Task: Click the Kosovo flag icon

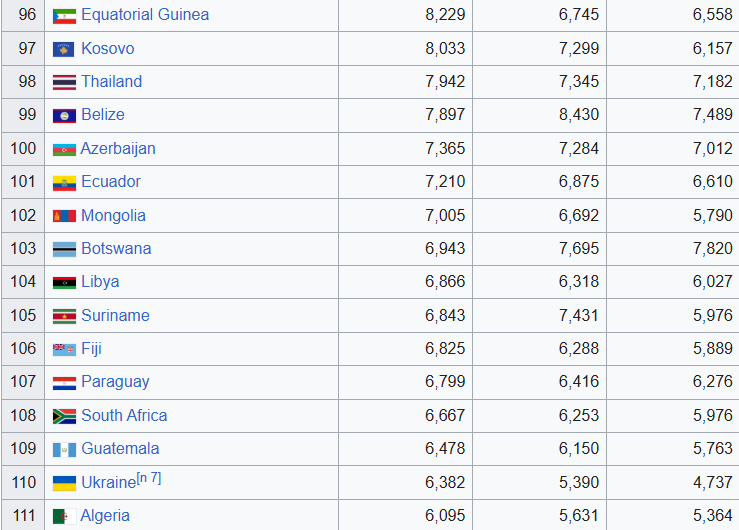Action: point(64,49)
